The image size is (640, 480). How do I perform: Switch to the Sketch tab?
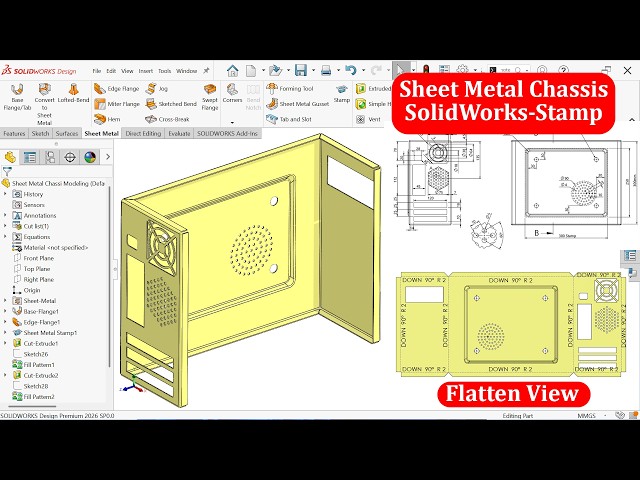pyautogui.click(x=40, y=133)
